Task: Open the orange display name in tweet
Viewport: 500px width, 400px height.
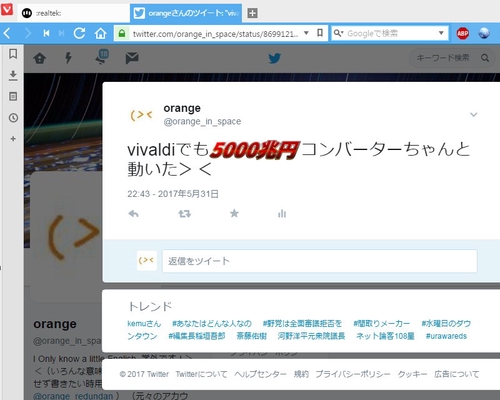Action: pos(182,108)
